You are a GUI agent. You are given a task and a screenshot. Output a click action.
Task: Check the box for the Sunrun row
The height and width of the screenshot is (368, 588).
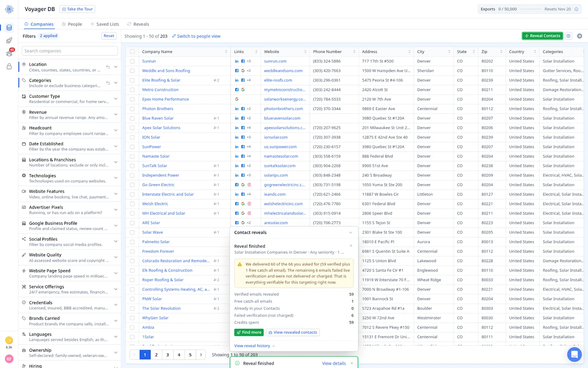[x=132, y=61]
